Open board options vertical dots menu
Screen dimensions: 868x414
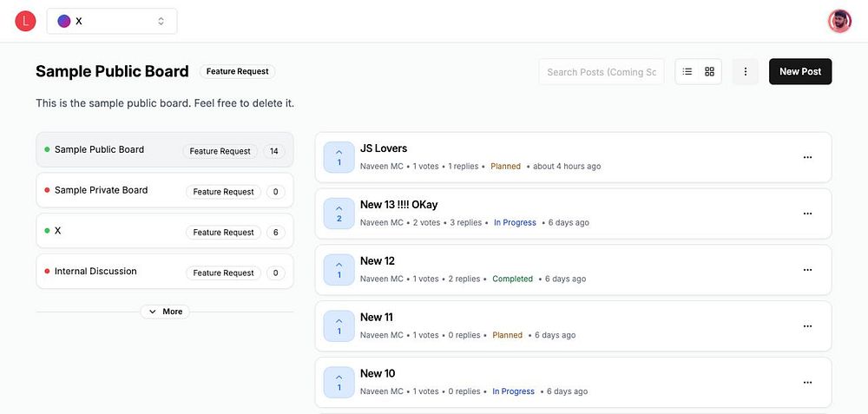coord(745,71)
